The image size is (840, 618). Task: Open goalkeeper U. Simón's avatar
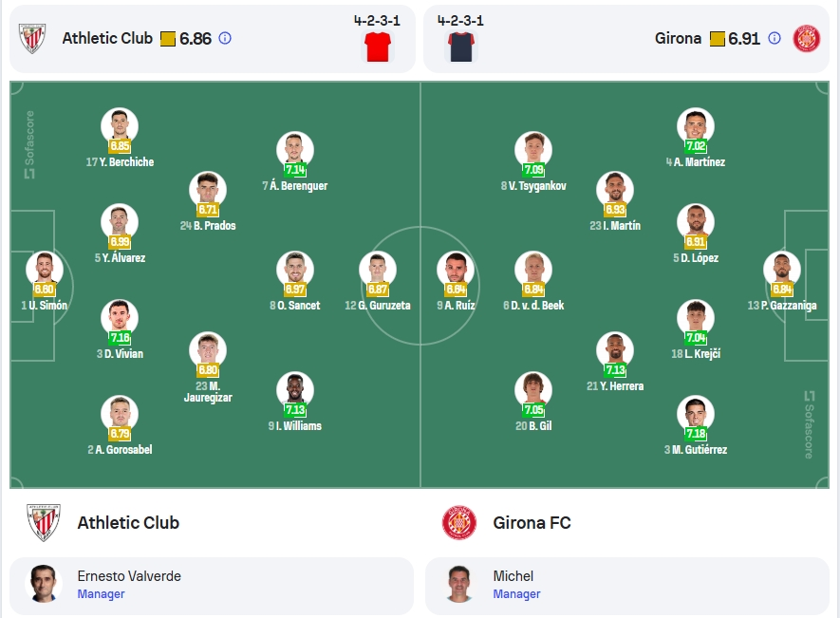[45, 269]
